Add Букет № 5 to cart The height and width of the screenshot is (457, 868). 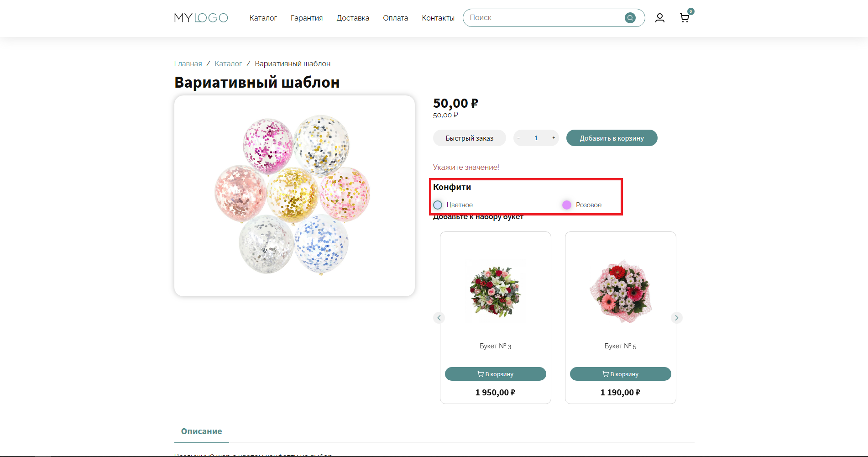(620, 374)
